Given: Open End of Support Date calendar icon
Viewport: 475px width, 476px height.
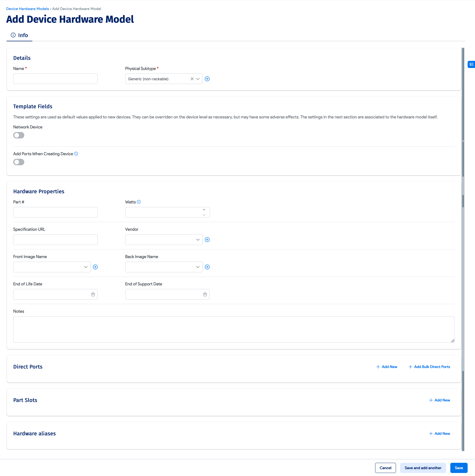Looking at the screenshot, I should coord(205,294).
